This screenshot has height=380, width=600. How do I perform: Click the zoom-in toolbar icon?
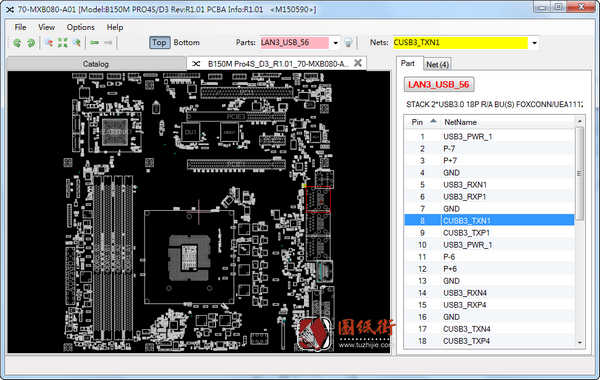coord(49,43)
